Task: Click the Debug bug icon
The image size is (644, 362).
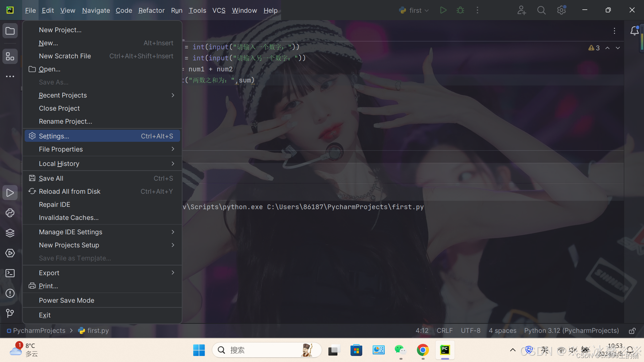Action: coord(460,10)
